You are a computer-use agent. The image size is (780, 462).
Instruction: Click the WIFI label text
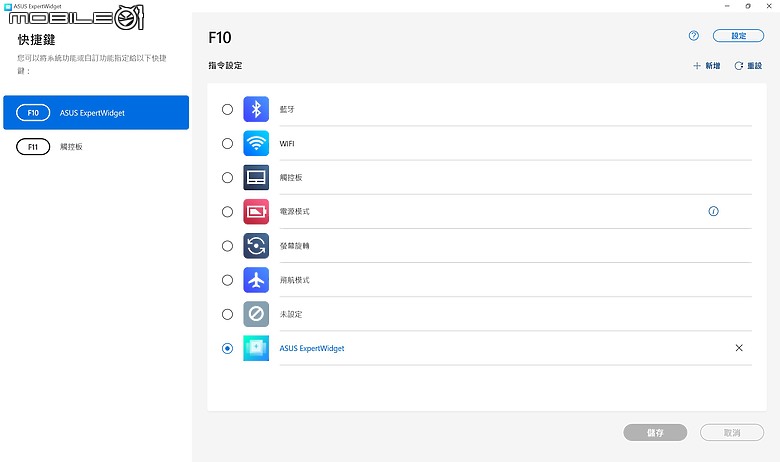pyautogui.click(x=287, y=144)
